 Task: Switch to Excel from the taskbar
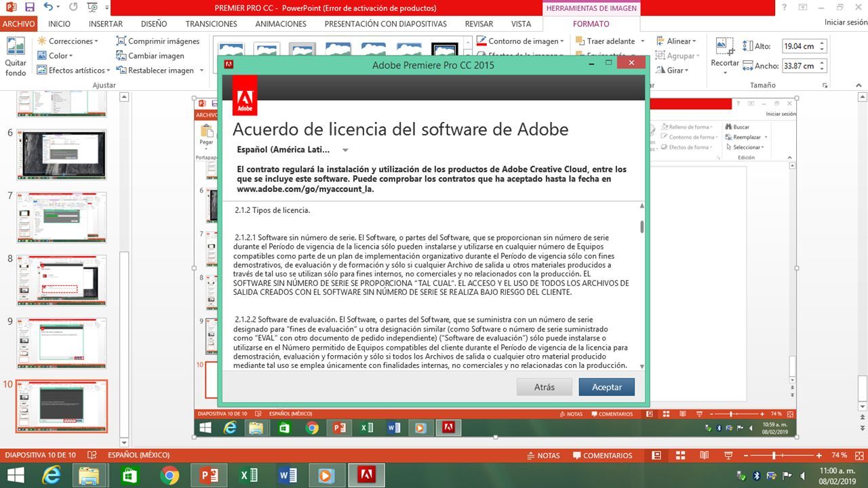click(249, 475)
